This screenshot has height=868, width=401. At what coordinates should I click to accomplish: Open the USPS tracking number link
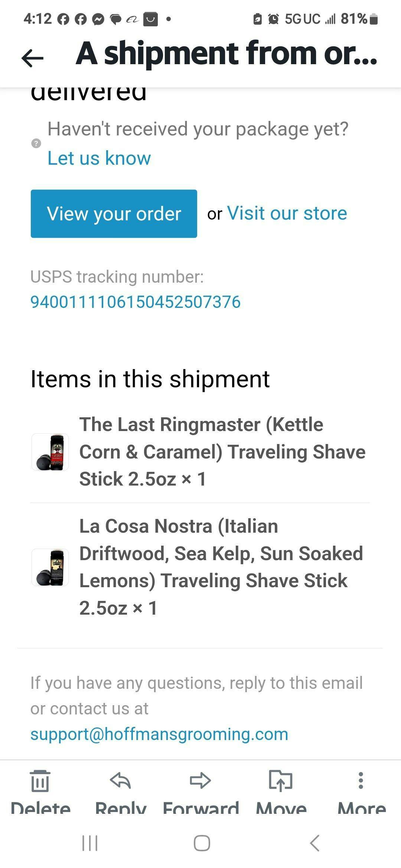pyautogui.click(x=135, y=302)
